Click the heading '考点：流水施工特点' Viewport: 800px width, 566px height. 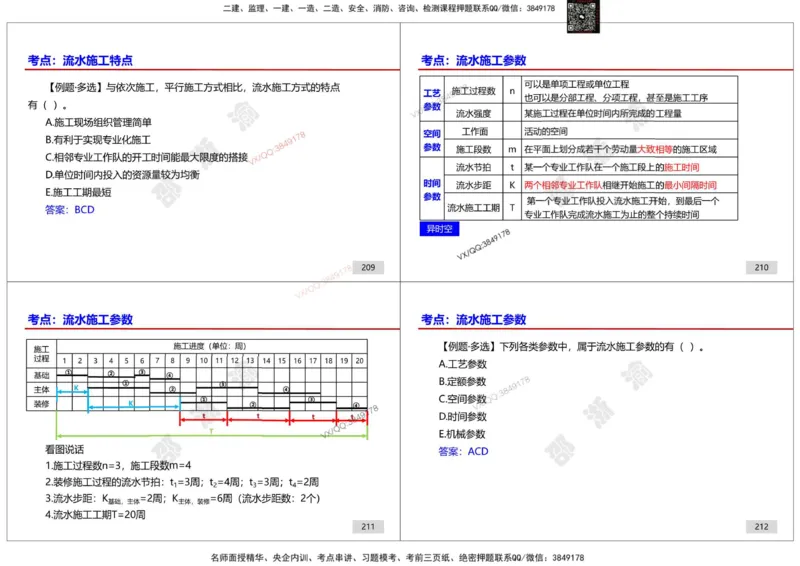pos(80,60)
